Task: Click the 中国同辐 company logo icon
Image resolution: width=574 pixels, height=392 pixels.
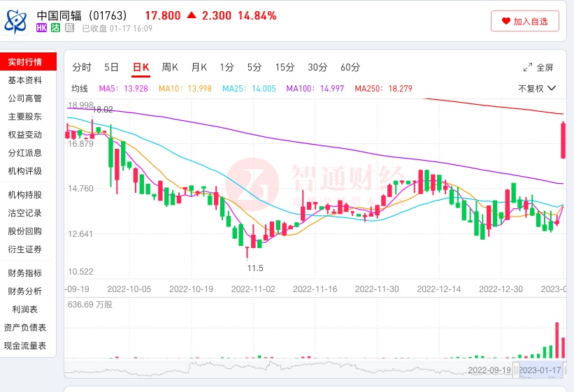Action: (15, 21)
